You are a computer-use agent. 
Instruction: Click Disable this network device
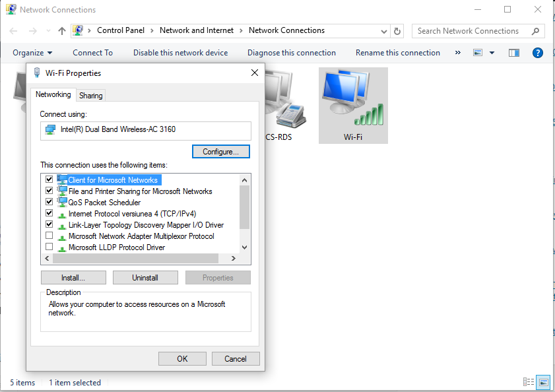181,53
